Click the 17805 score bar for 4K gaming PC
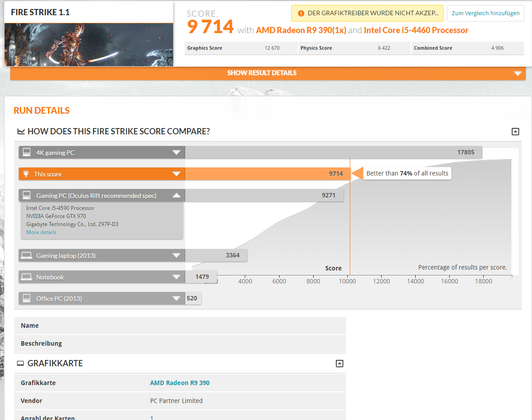Screen dimensions: 532x420 pyautogui.click(x=334, y=152)
